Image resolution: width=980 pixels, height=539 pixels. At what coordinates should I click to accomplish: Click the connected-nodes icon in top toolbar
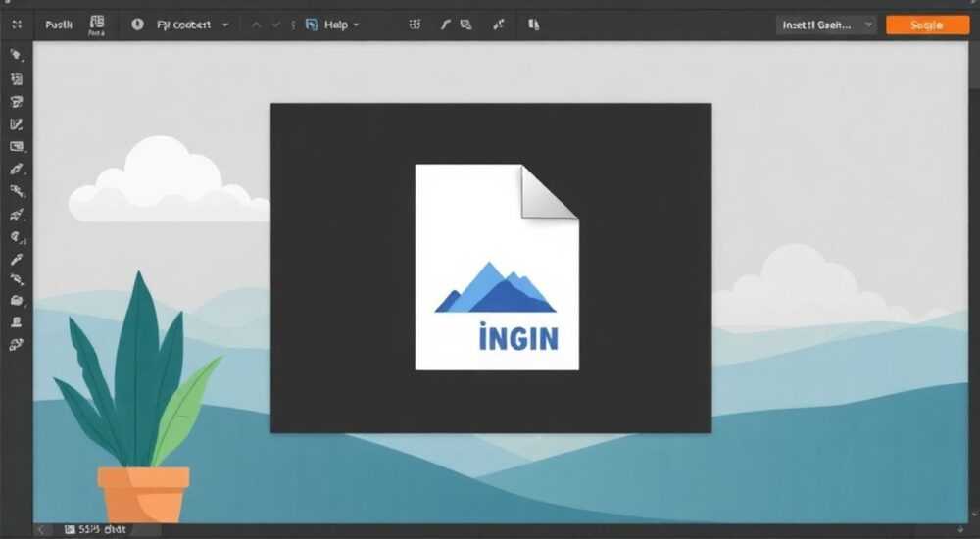(x=499, y=24)
